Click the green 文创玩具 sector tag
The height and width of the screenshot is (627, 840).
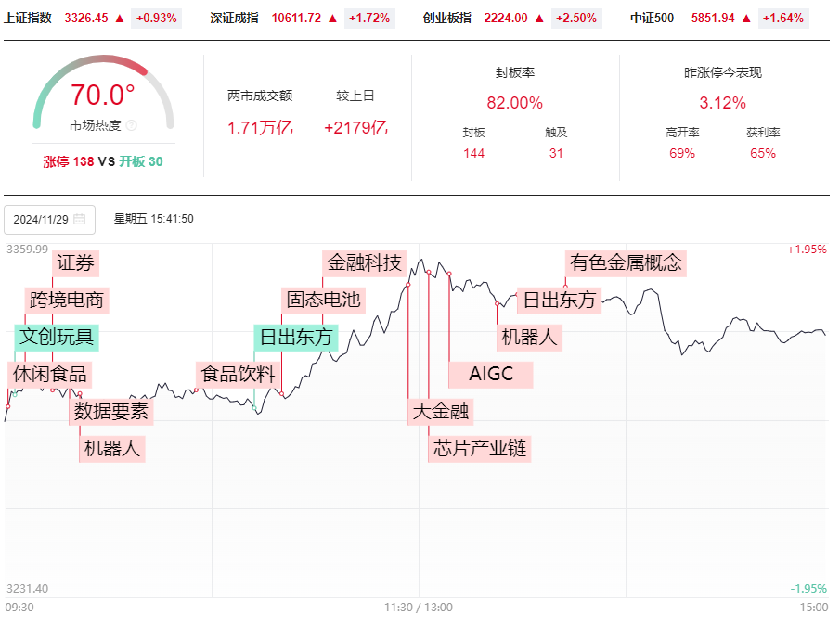pyautogui.click(x=57, y=338)
